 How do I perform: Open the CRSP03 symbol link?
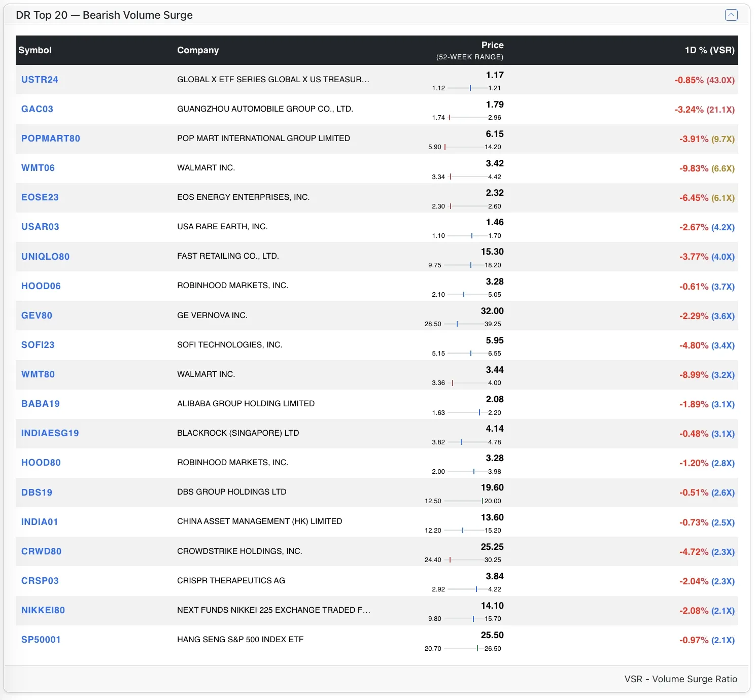tap(40, 581)
